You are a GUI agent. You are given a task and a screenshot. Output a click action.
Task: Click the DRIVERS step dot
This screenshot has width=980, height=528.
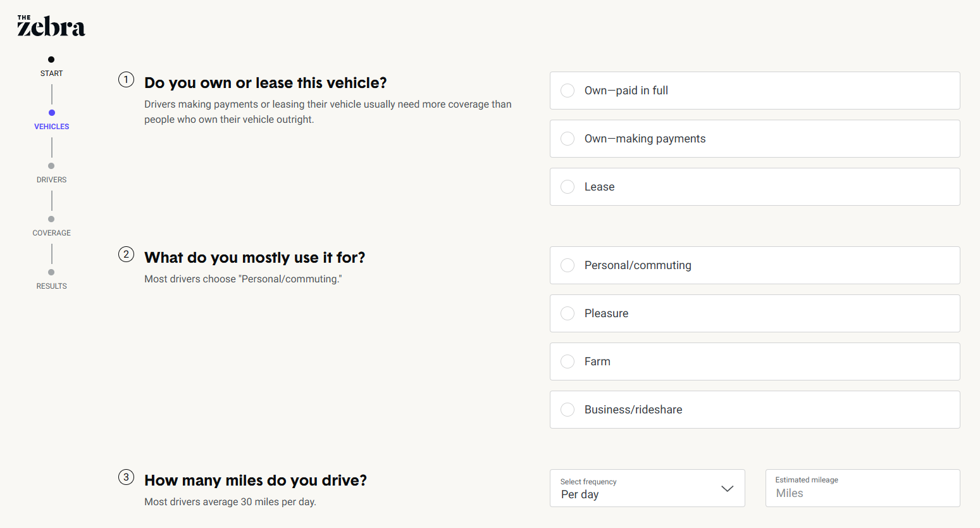click(51, 166)
